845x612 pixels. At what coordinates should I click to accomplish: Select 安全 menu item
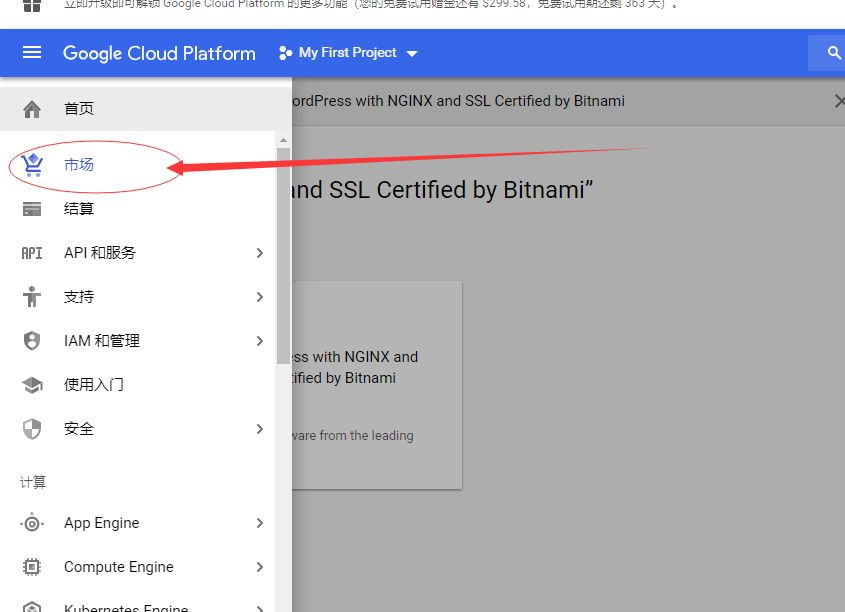137,429
